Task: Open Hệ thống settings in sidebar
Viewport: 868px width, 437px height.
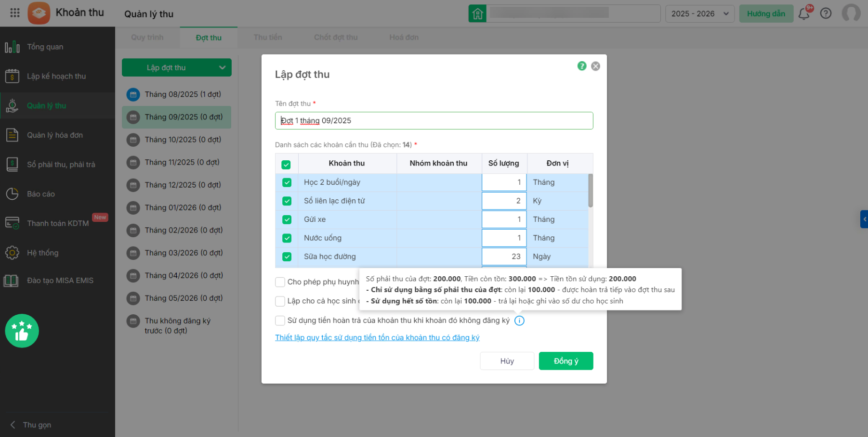Action: (x=58, y=253)
